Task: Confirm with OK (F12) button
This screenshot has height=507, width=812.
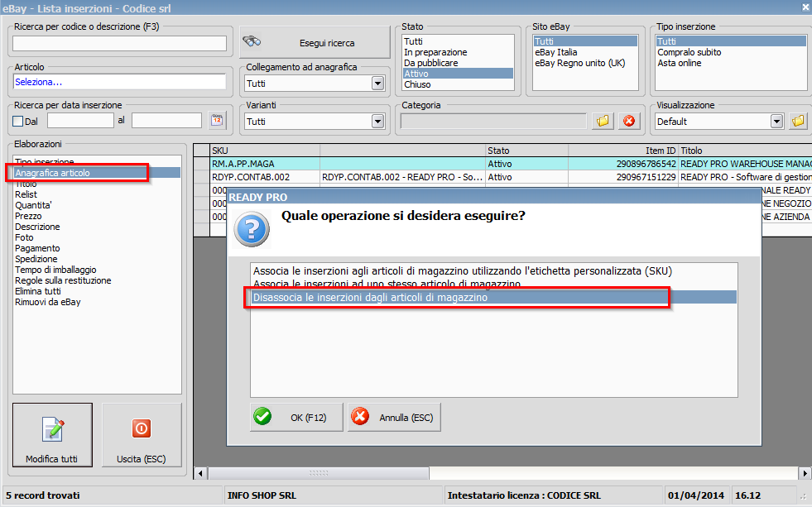Action: 296,417
